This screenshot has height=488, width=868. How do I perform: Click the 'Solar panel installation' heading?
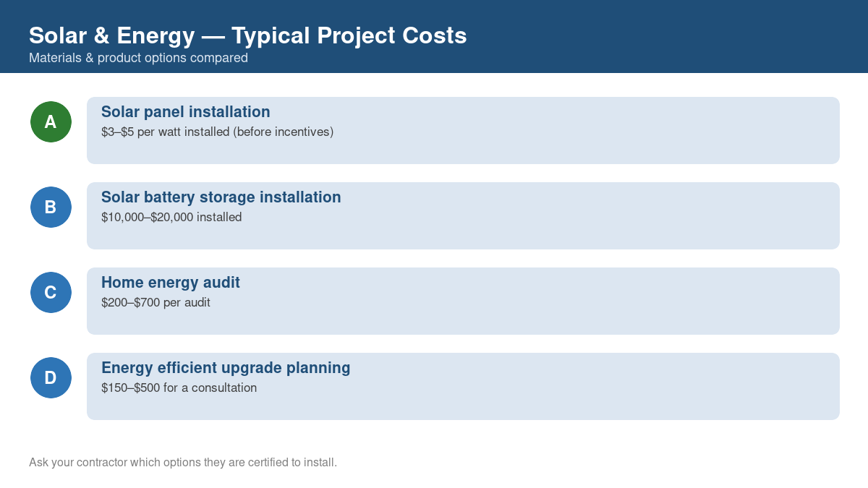[185, 112]
